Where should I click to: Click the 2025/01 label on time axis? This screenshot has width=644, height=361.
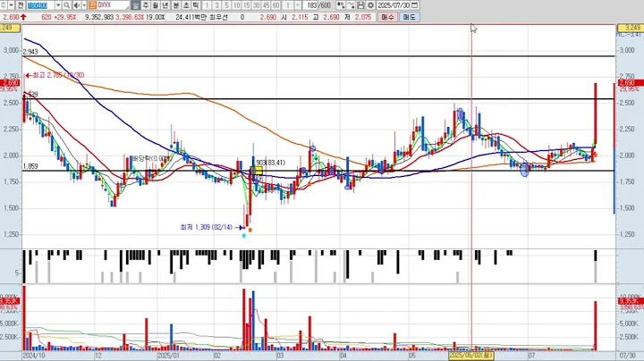169,356
